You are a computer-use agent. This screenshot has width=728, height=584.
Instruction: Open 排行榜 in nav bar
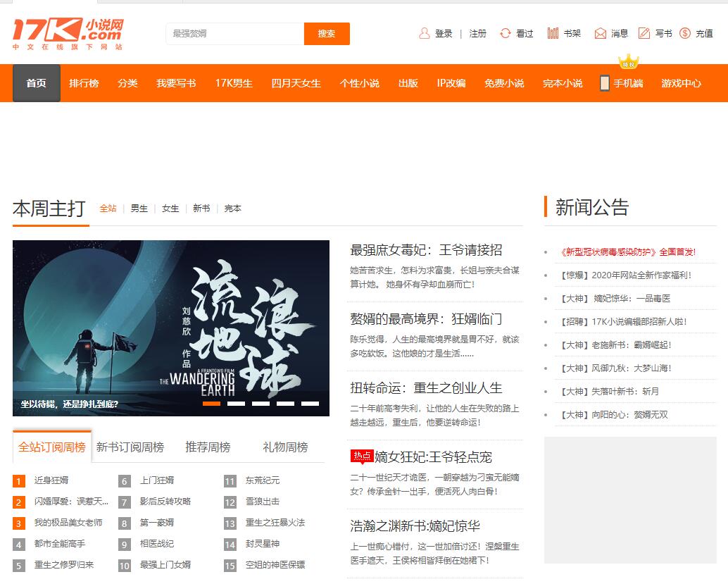click(84, 83)
